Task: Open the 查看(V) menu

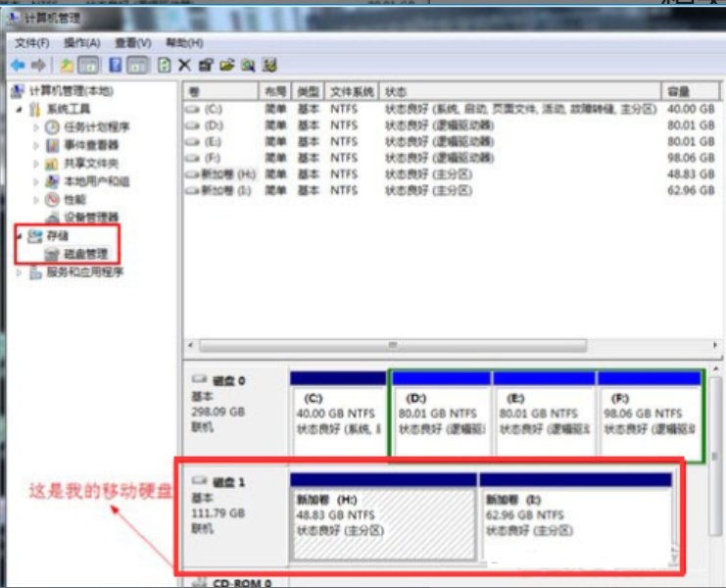Action: point(132,43)
